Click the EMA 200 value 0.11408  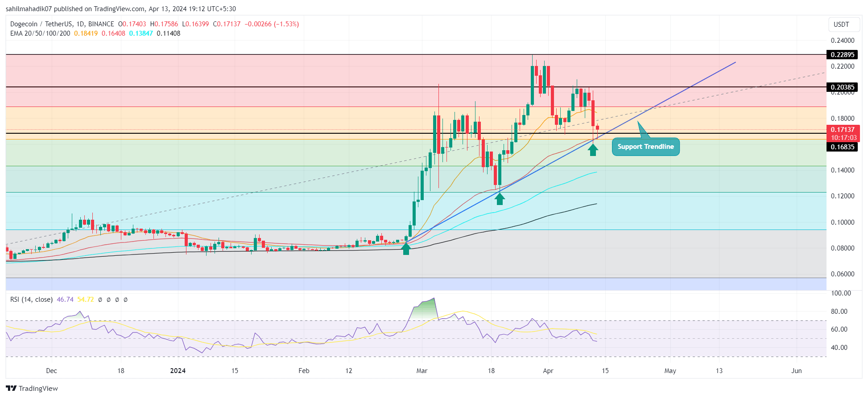(x=169, y=33)
